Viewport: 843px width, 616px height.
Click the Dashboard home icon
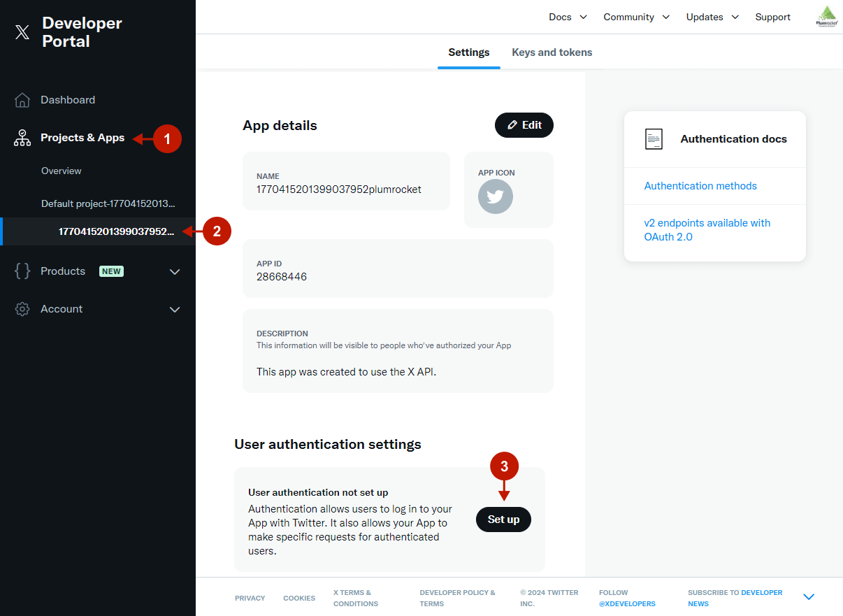pyautogui.click(x=22, y=100)
